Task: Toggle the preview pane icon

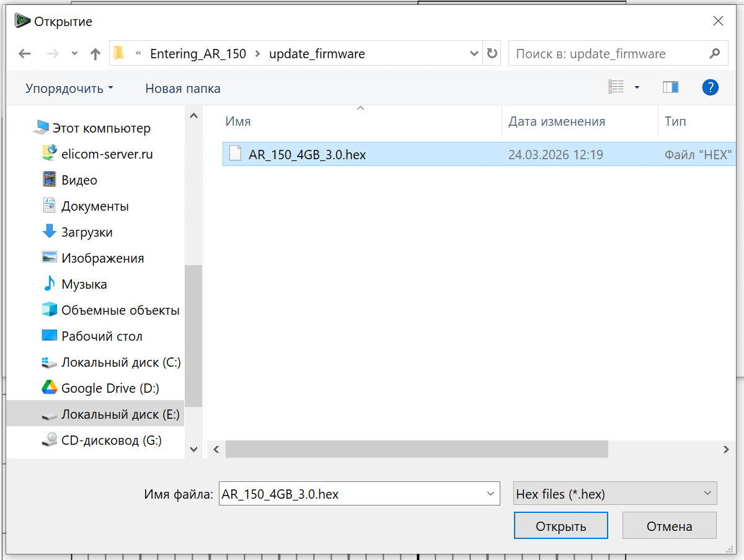Action: 671,87
